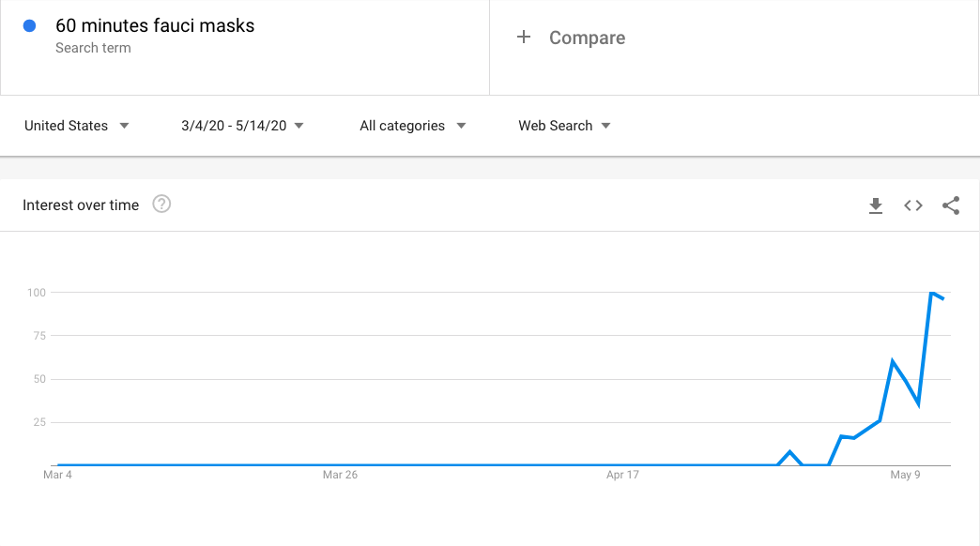The image size is (980, 546).
Task: Click the Mar 26 axis label
Action: coord(340,475)
